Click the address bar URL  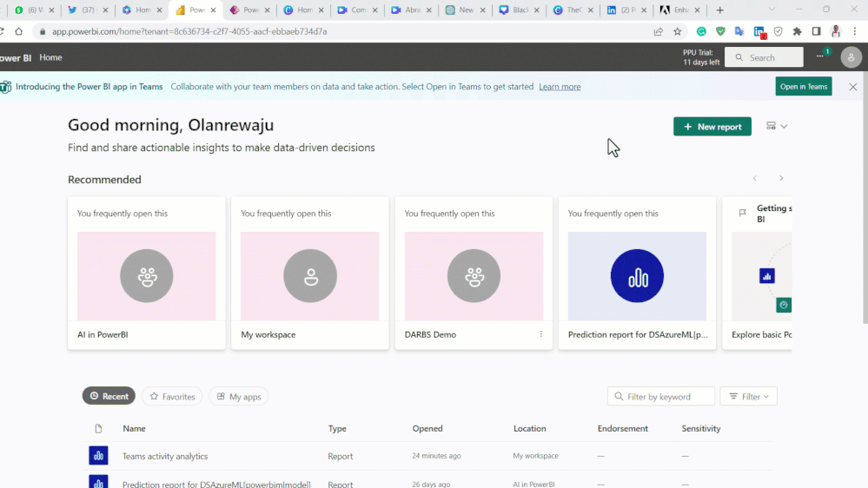coord(189,31)
